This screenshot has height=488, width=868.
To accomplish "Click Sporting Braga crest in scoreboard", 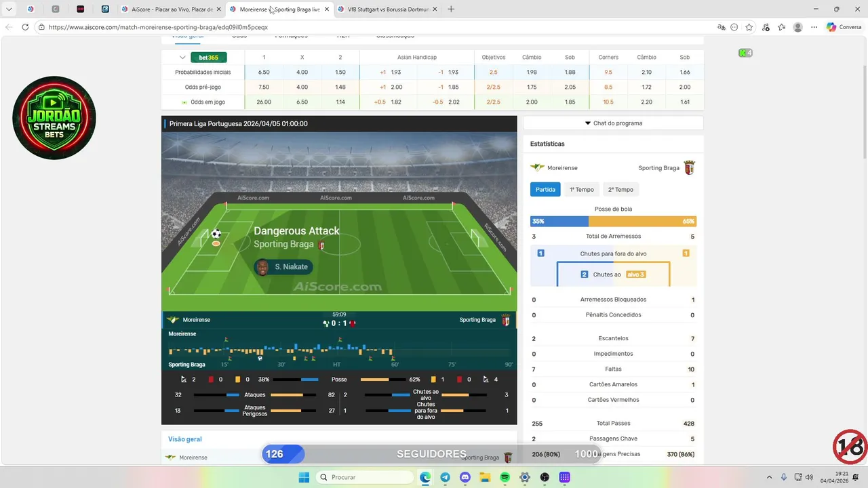I will (x=506, y=320).
